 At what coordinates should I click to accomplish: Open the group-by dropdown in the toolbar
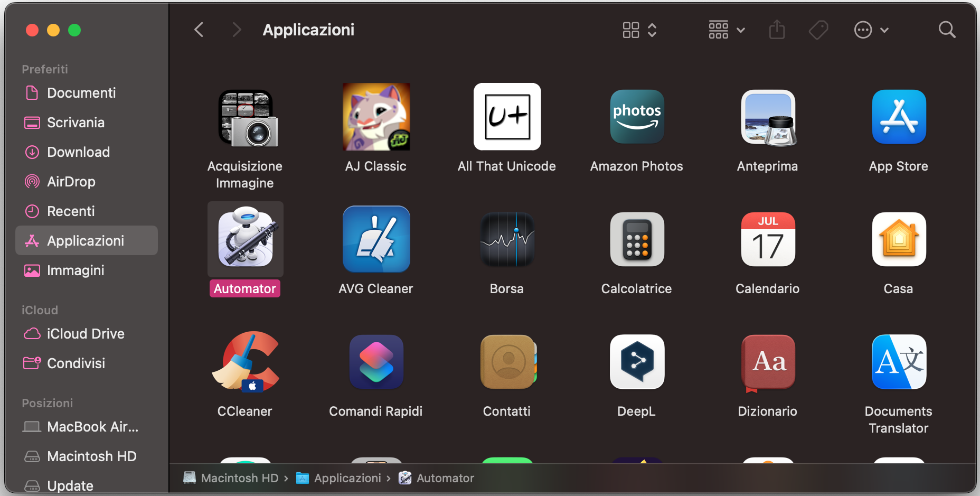pyautogui.click(x=727, y=30)
